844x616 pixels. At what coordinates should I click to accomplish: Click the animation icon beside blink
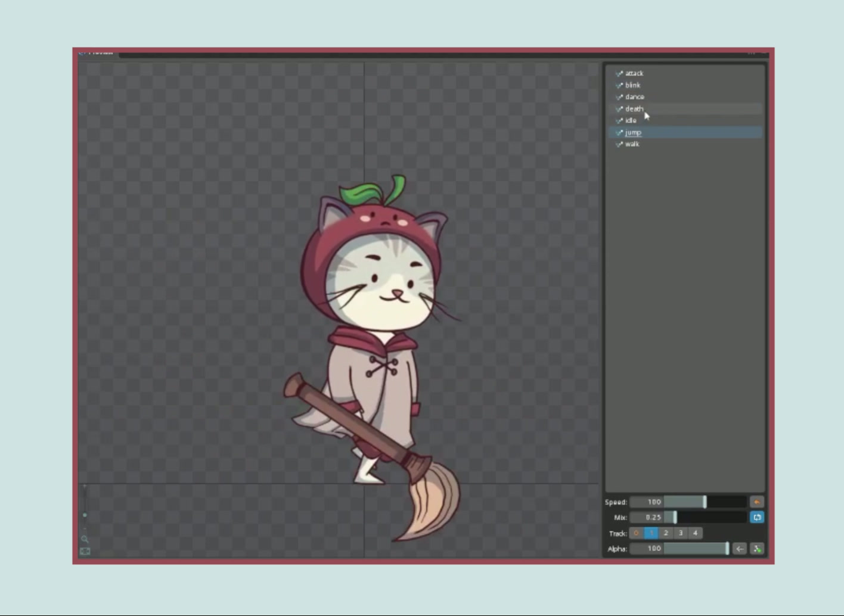619,85
